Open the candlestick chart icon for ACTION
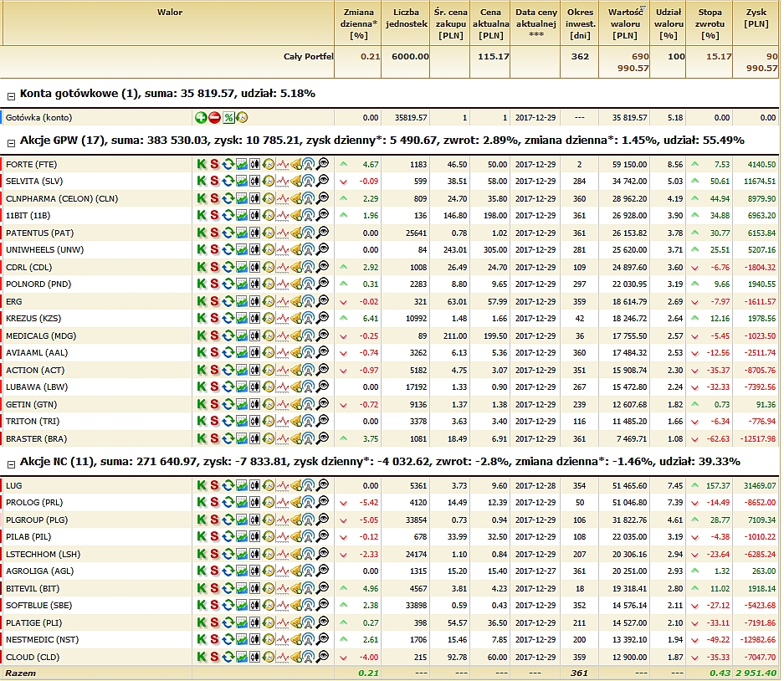 click(x=255, y=371)
